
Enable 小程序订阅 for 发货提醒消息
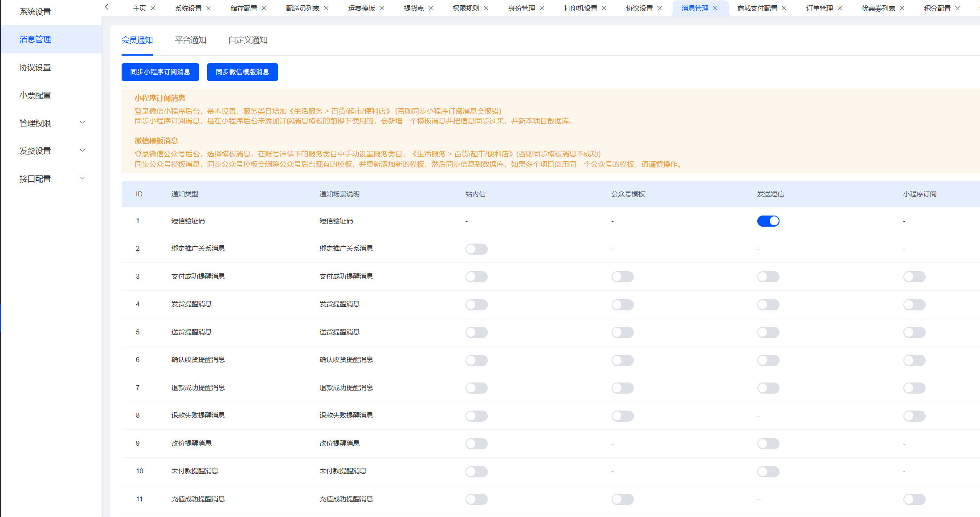pyautogui.click(x=914, y=305)
